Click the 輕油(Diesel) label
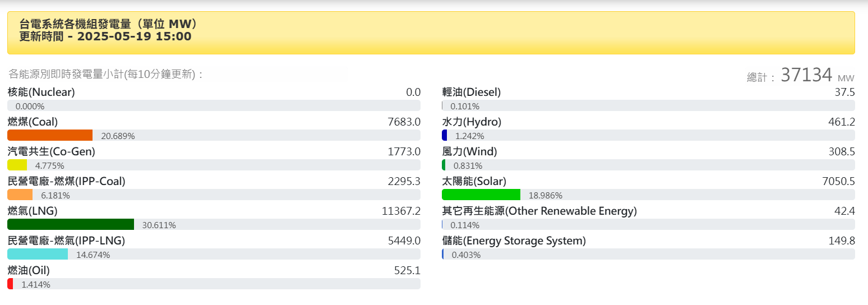This screenshot has width=868, height=305. pyautogui.click(x=471, y=92)
